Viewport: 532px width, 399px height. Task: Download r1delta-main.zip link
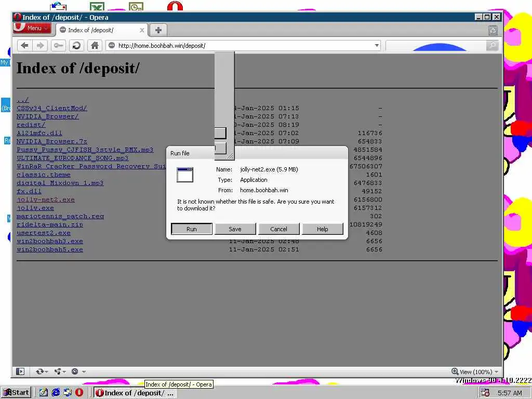[50, 224]
